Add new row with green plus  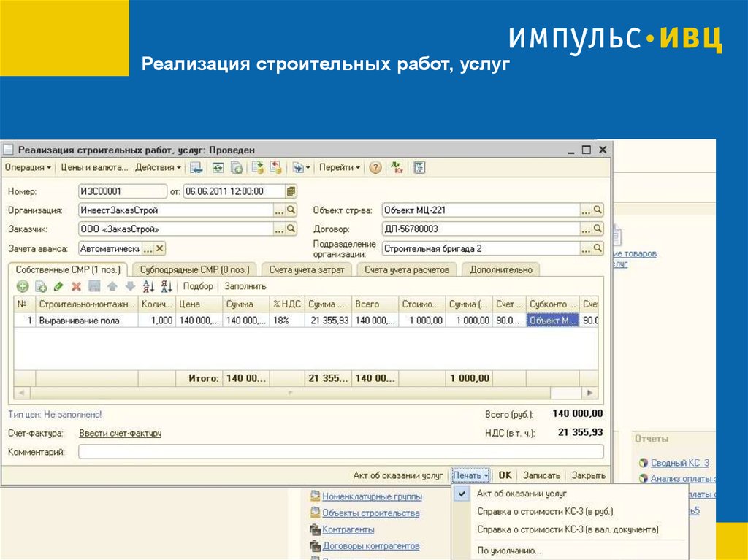pyautogui.click(x=23, y=286)
